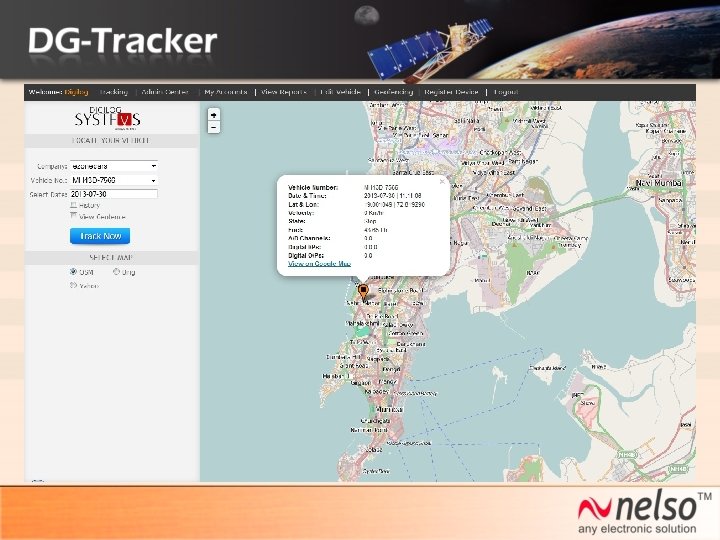720x540 pixels.
Task: Open View Reports menu item
Action: [283, 92]
